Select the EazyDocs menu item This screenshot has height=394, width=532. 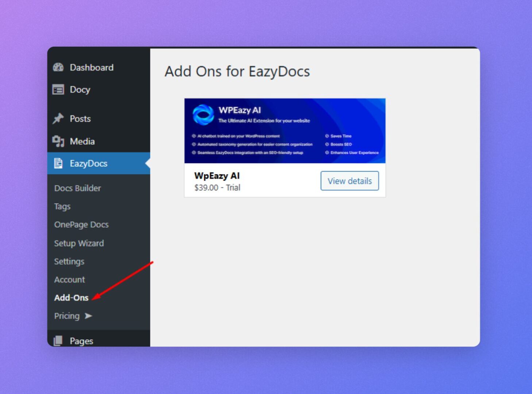[99, 163]
